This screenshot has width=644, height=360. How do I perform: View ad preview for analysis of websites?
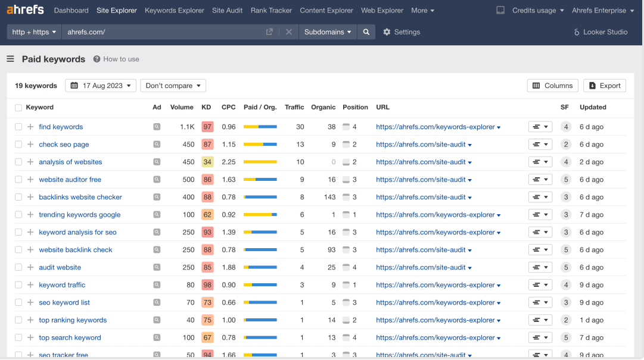pyautogui.click(x=157, y=162)
